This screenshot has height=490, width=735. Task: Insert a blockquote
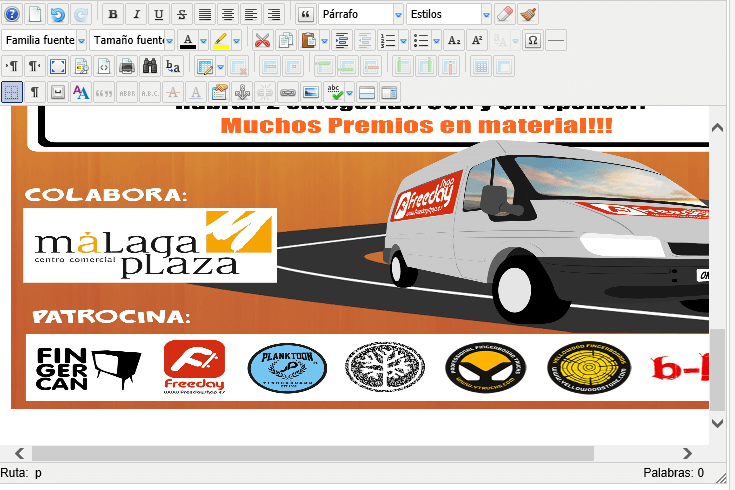305,14
